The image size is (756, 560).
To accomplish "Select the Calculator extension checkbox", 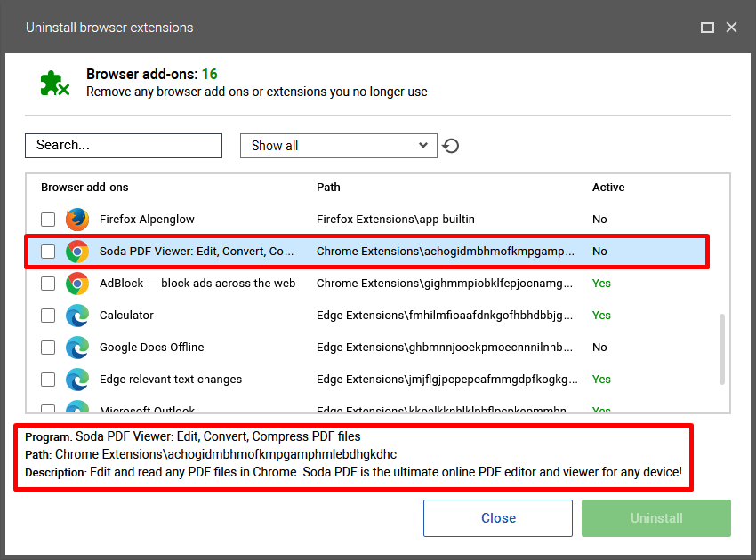I will [48, 316].
